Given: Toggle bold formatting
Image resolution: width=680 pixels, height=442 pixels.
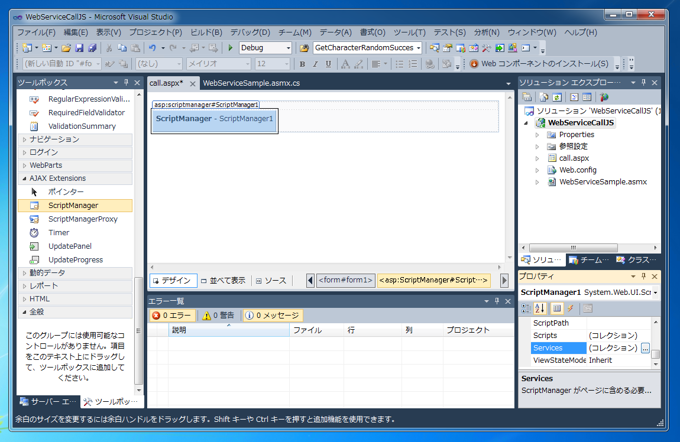Looking at the screenshot, I should [x=302, y=64].
